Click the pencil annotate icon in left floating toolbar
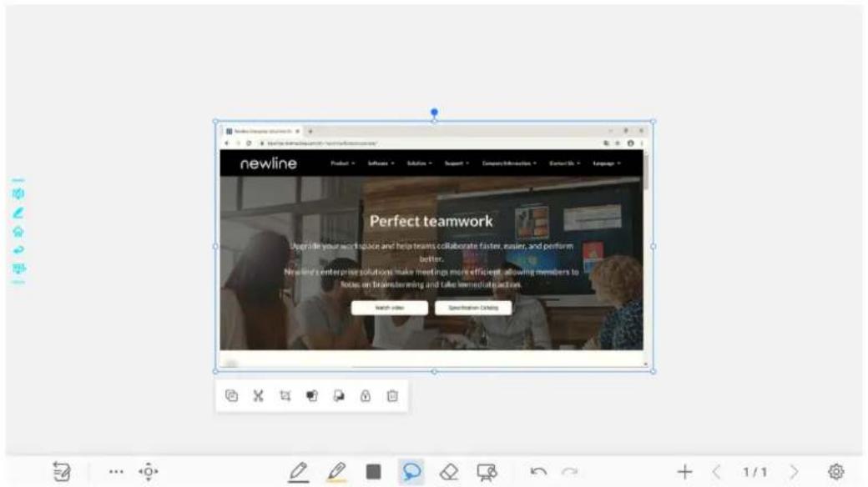This screenshot has height=487, width=868. tap(18, 213)
